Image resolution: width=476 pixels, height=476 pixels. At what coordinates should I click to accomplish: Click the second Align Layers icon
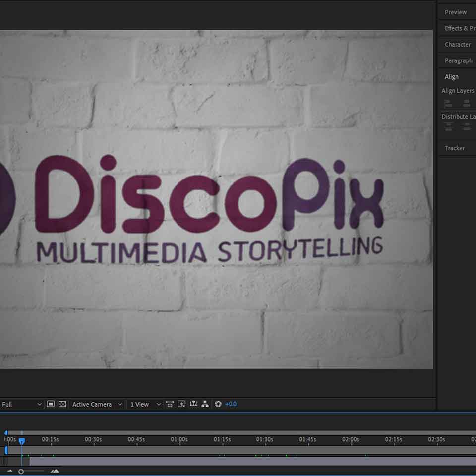467,103
